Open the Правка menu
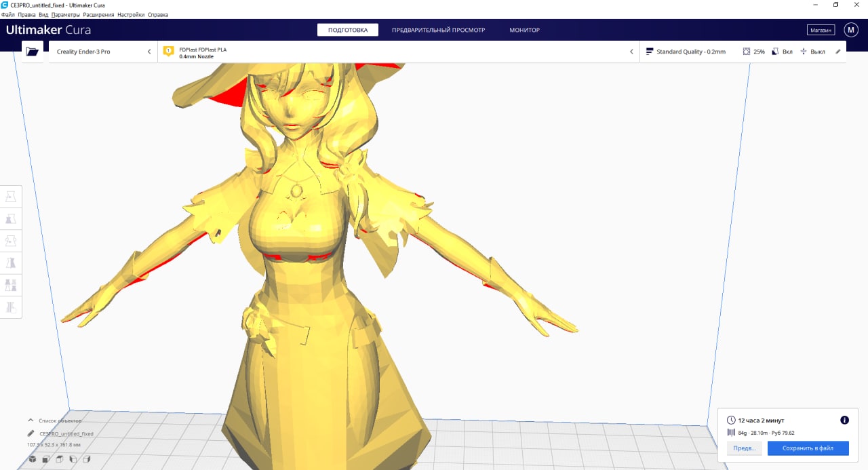This screenshot has width=868, height=470. tap(26, 14)
